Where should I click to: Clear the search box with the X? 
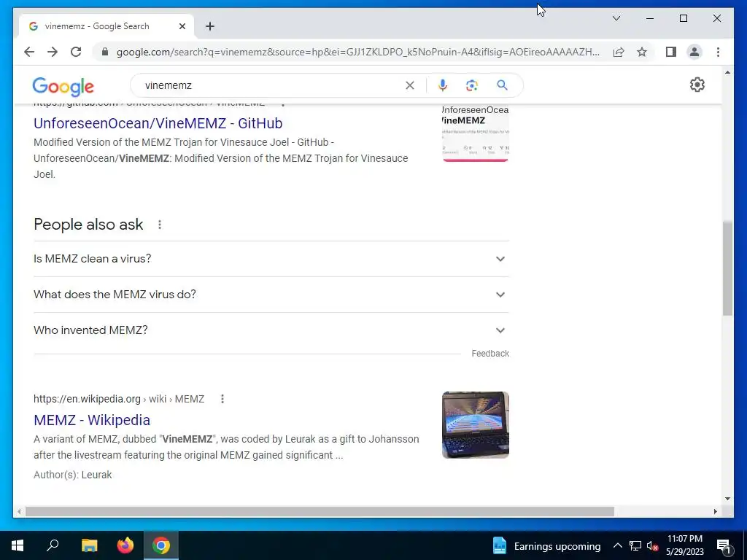click(x=410, y=85)
